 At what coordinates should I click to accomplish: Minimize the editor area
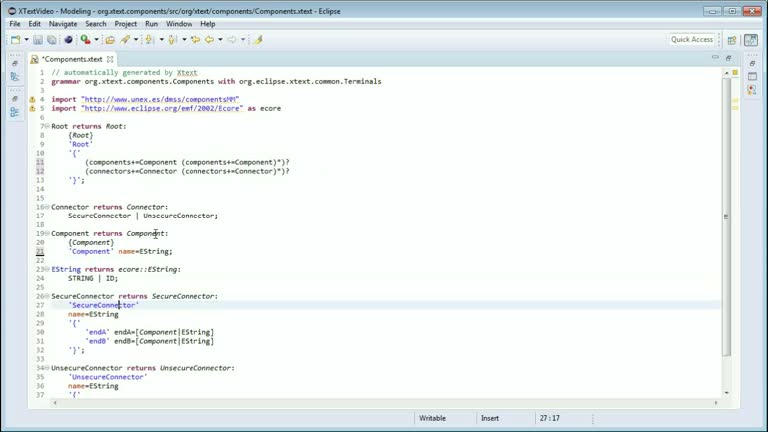[715, 58]
